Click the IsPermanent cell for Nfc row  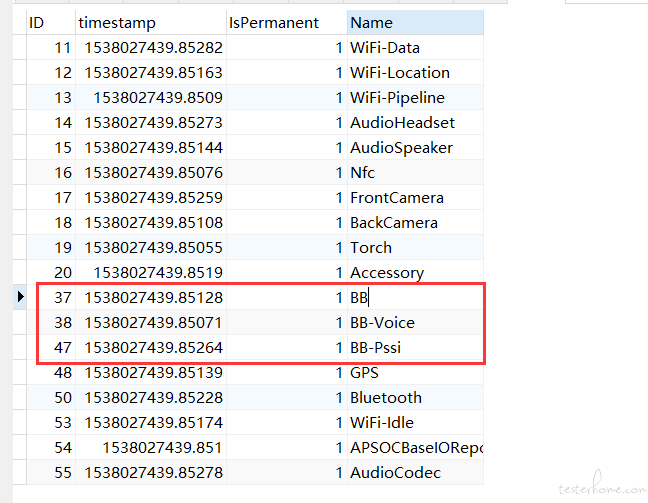tap(287, 172)
